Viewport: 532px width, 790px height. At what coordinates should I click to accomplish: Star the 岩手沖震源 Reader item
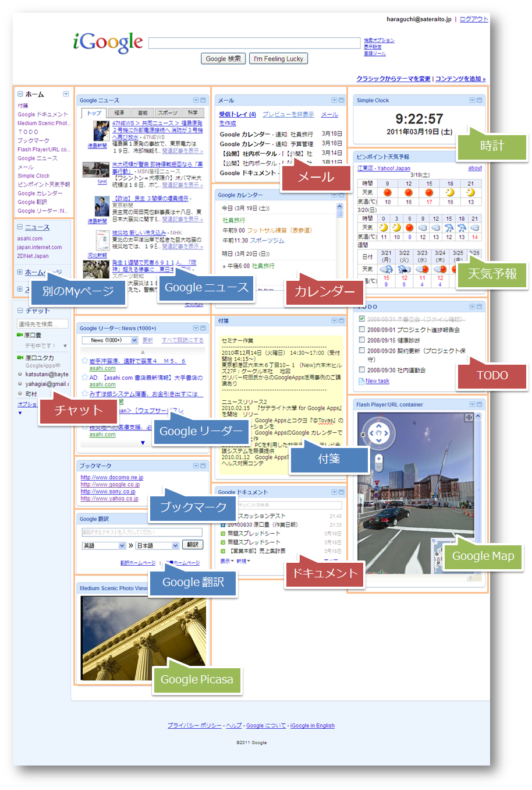(84, 361)
